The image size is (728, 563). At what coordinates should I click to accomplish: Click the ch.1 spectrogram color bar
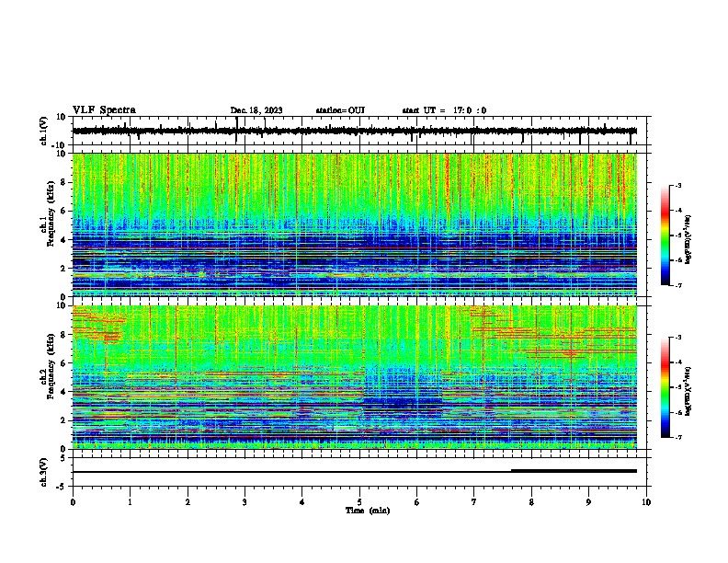pyautogui.click(x=665, y=236)
